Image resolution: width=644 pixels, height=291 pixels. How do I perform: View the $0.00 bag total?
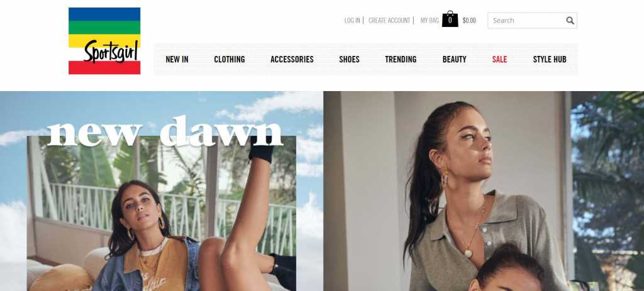click(x=469, y=21)
